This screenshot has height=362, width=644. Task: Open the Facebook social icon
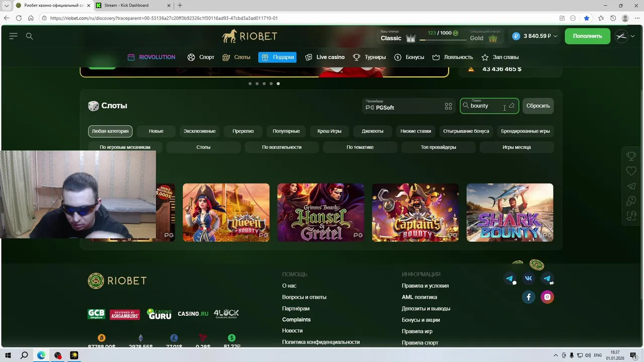528,297
